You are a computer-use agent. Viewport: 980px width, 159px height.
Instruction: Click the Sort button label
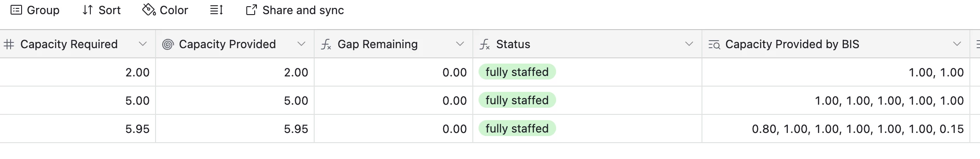coord(110,10)
